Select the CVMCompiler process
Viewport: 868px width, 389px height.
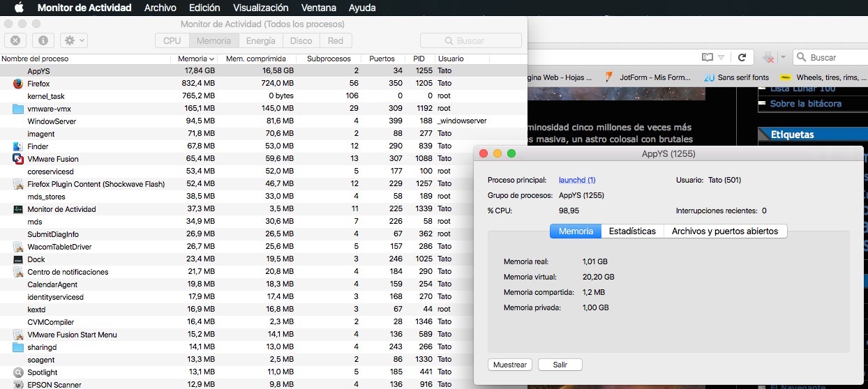263,322
